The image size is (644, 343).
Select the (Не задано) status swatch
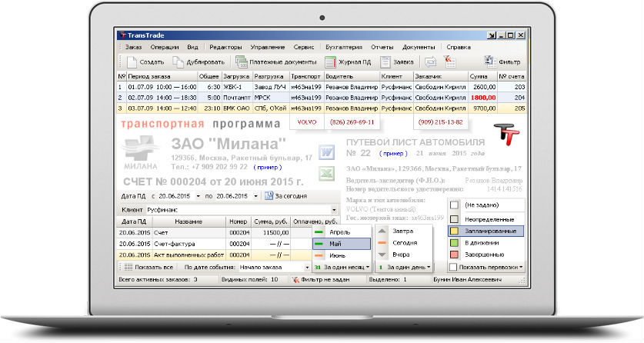pyautogui.click(x=454, y=205)
